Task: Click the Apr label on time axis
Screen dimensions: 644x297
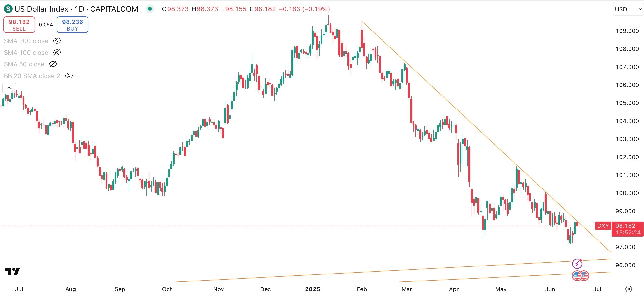Action: click(x=454, y=289)
